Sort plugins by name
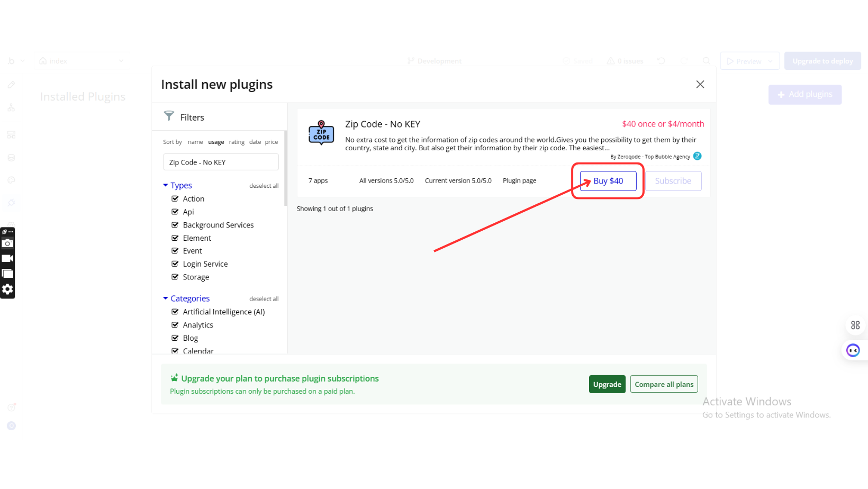The width and height of the screenshot is (868, 489). point(195,142)
